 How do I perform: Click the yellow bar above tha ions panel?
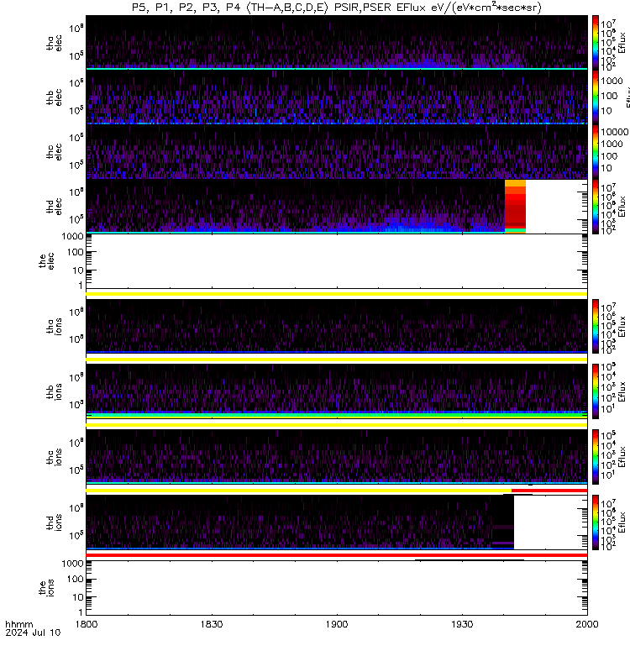337,294
